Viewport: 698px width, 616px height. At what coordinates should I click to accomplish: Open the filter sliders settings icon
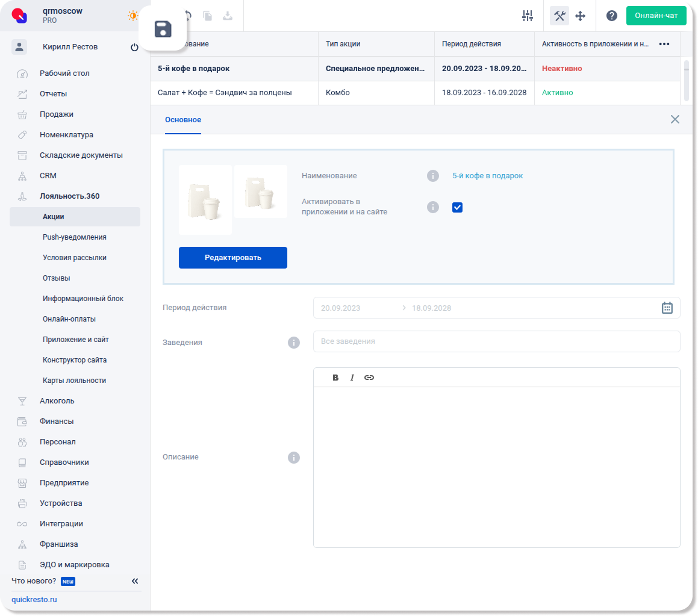528,16
